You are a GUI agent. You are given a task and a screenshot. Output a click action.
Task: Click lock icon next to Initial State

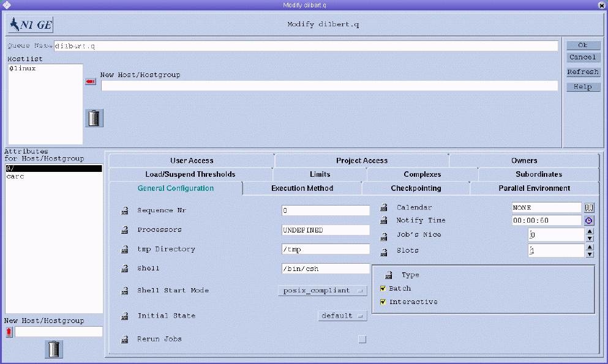tap(124, 316)
